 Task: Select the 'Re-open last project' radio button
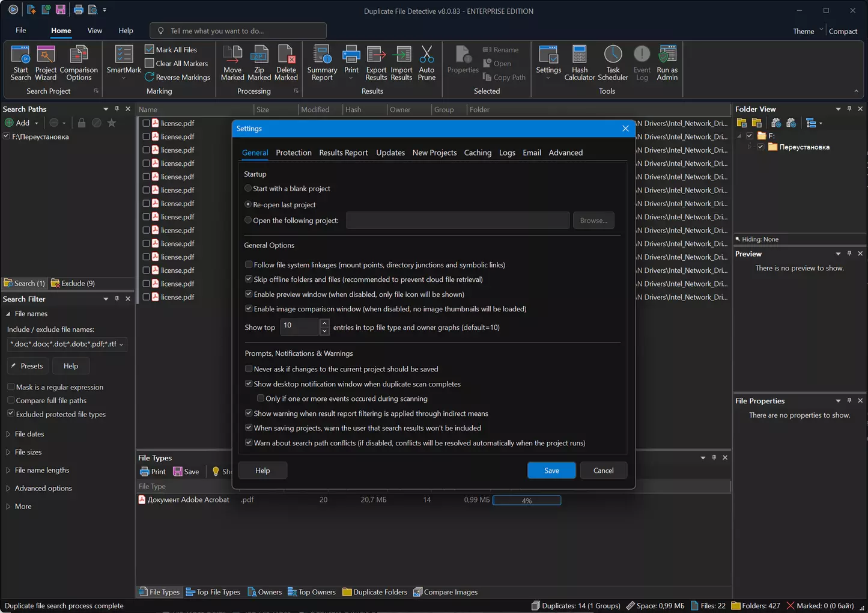click(248, 205)
